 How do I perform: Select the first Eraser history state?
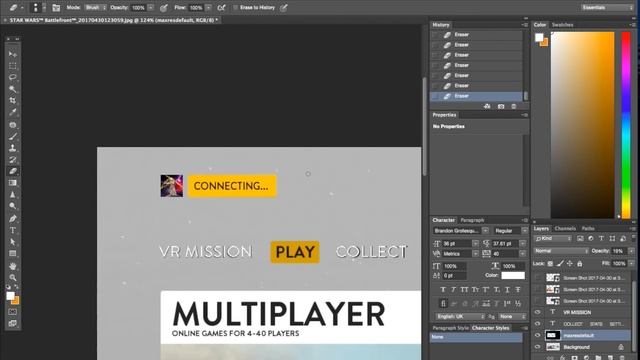pyautogui.click(x=476, y=35)
